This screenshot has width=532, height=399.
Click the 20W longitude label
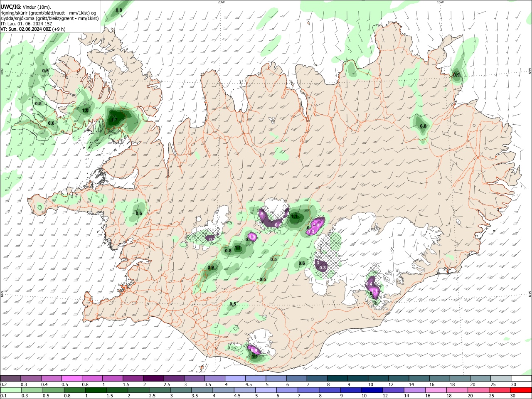(221, 2)
